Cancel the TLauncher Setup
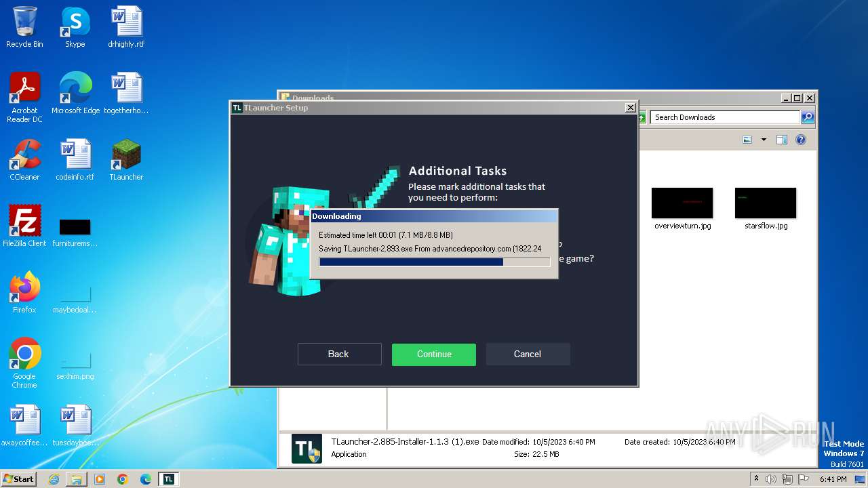Image resolution: width=868 pixels, height=488 pixels. click(x=528, y=354)
